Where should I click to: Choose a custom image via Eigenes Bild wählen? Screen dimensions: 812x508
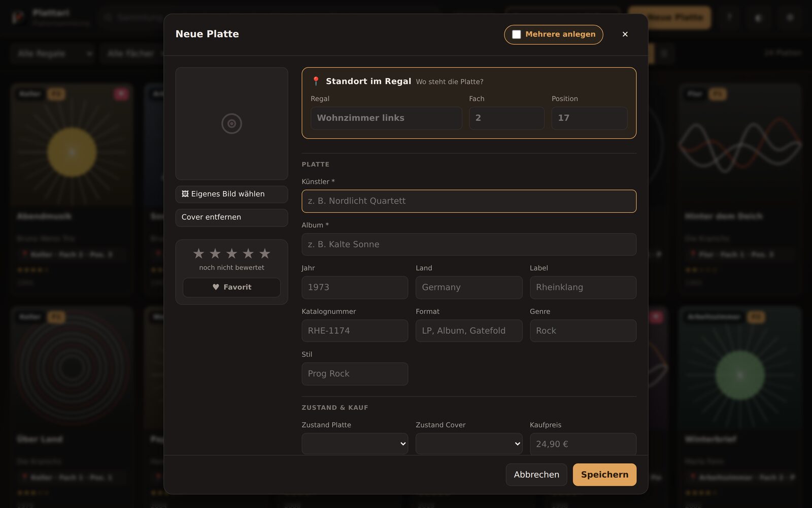[231, 194]
